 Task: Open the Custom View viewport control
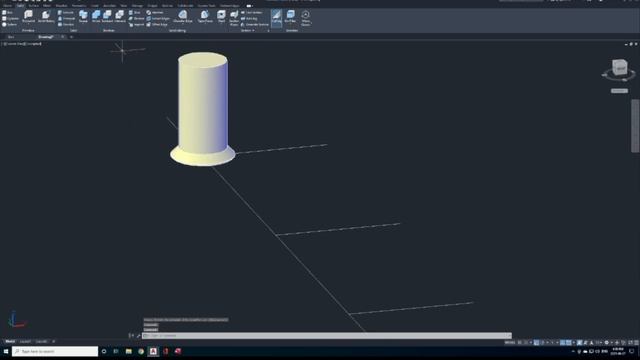[15, 44]
